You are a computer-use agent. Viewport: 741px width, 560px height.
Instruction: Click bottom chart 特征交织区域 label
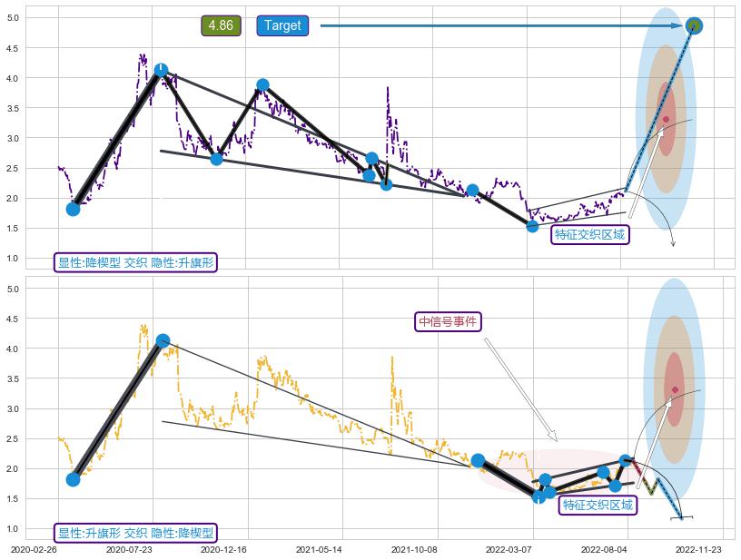597,505
